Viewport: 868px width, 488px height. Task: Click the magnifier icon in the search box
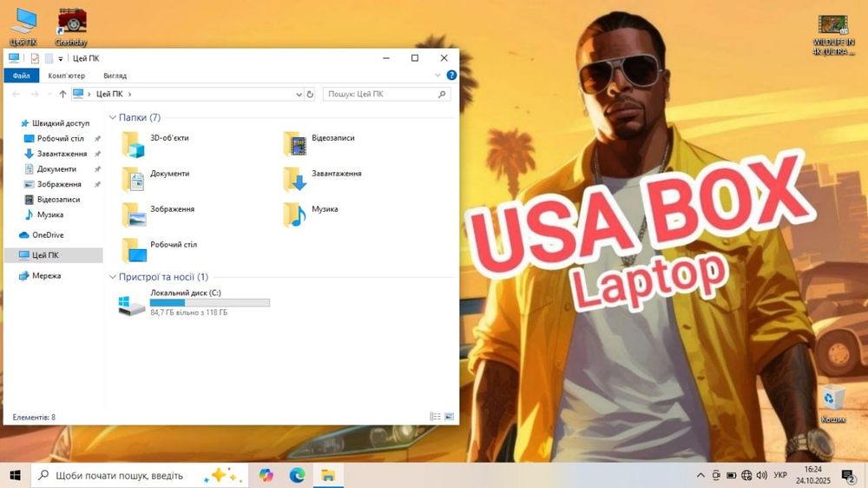tap(442, 94)
